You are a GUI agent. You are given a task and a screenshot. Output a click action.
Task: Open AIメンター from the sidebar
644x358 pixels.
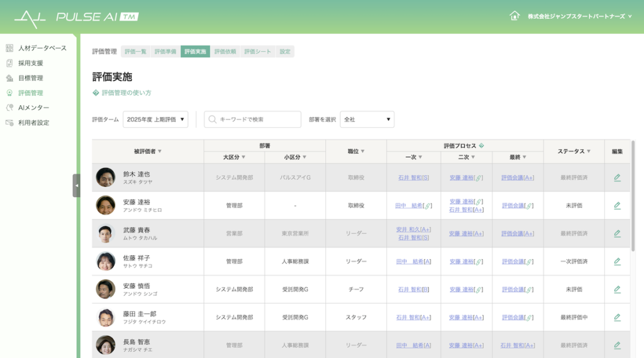[33, 108]
